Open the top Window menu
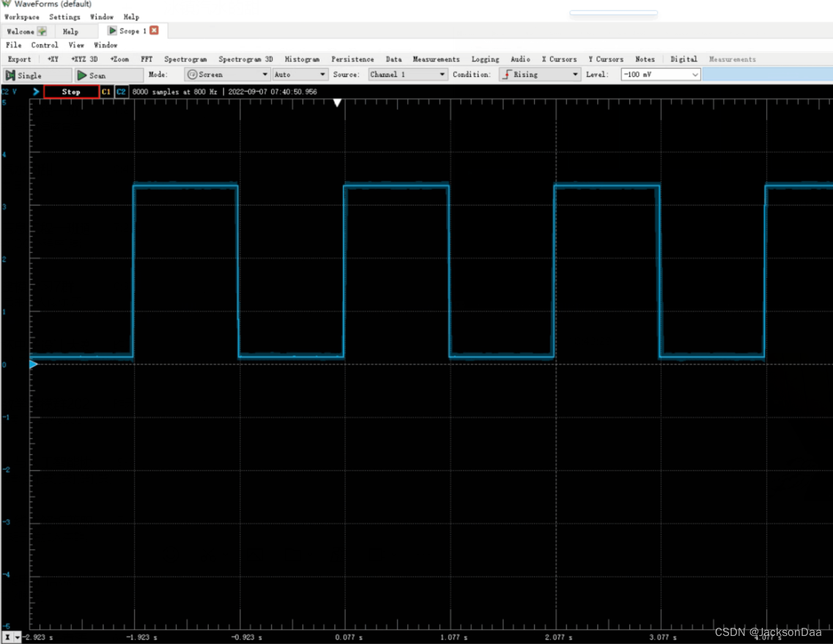 (x=101, y=17)
